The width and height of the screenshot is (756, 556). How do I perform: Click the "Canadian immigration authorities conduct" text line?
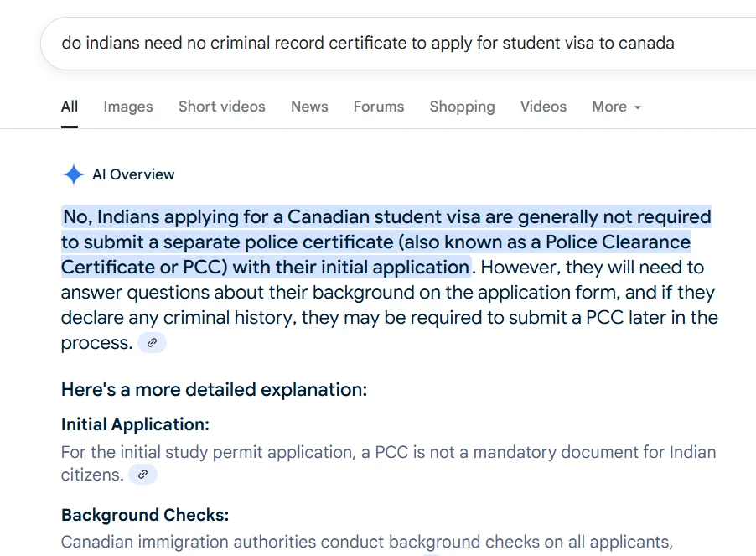click(x=366, y=543)
